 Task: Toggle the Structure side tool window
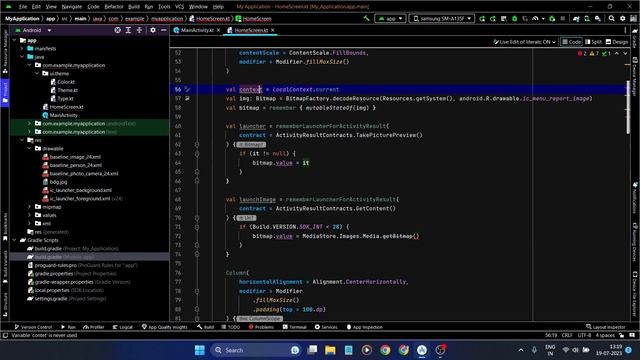click(5, 304)
